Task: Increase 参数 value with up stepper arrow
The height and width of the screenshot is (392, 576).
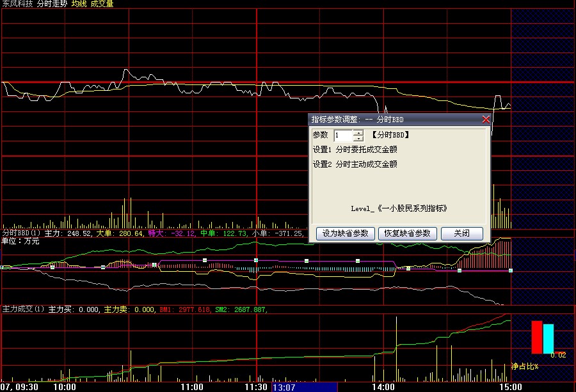Action: coord(358,132)
